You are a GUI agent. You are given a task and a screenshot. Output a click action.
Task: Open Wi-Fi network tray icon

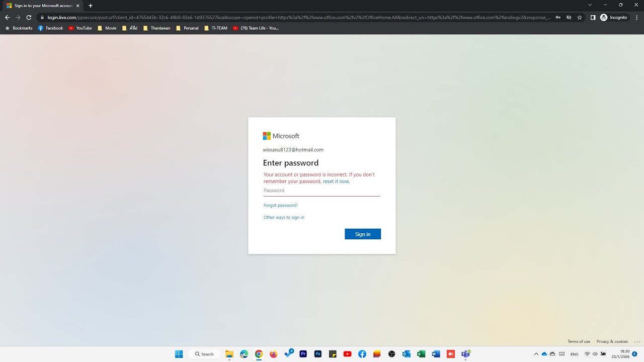587,354
